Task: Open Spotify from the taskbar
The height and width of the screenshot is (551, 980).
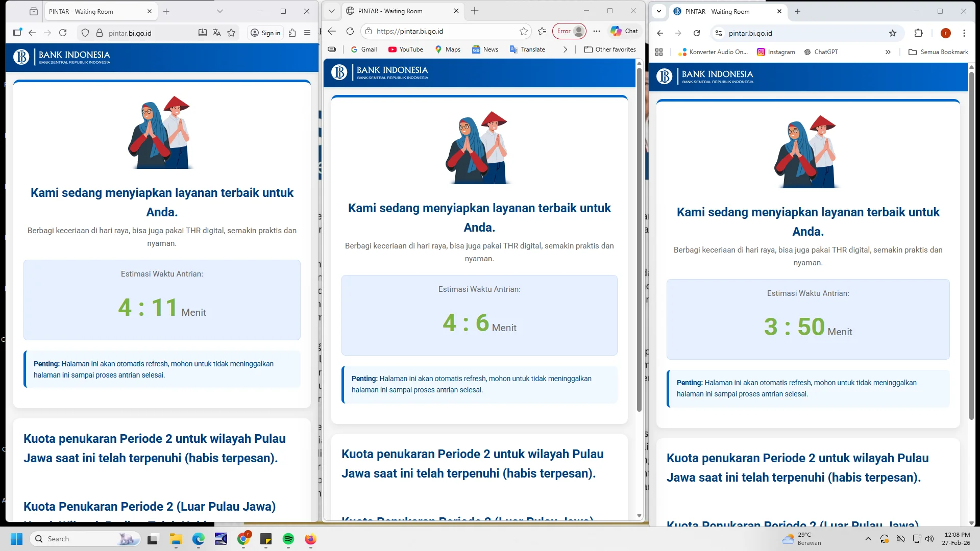Action: click(288, 539)
